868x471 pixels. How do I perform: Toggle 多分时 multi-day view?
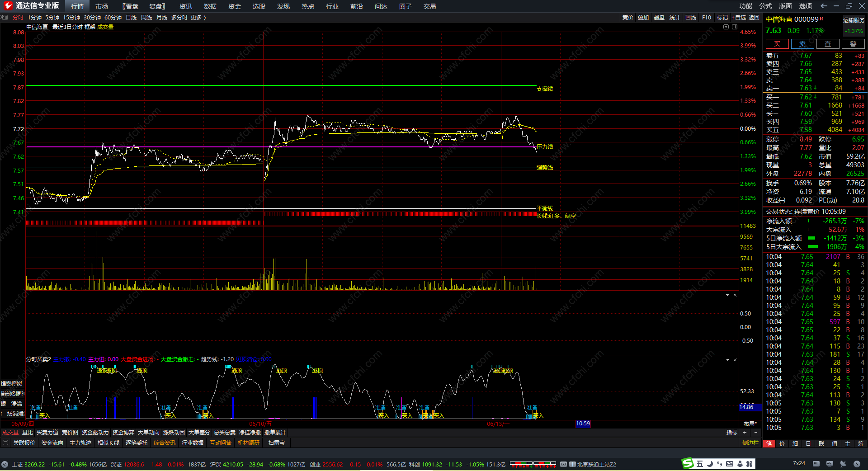tap(179, 18)
